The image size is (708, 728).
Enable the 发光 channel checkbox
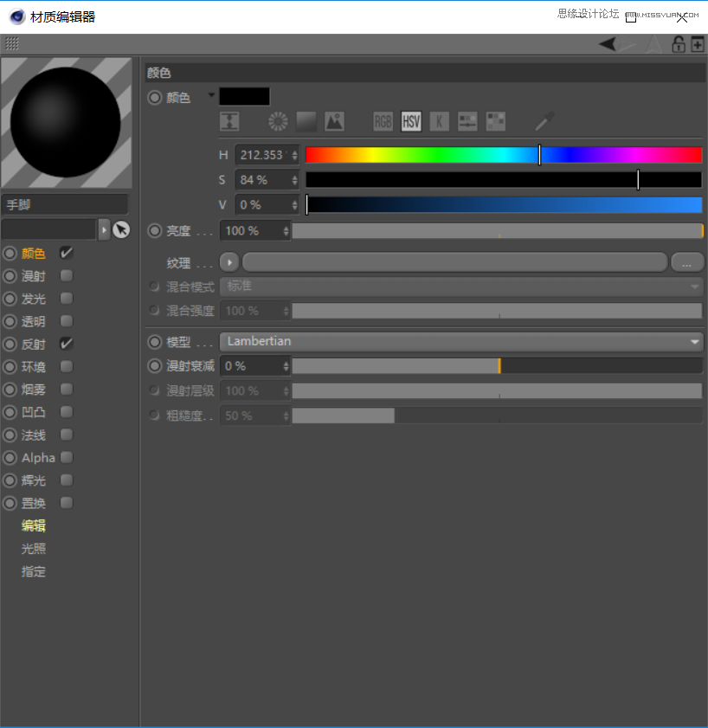coord(66,298)
